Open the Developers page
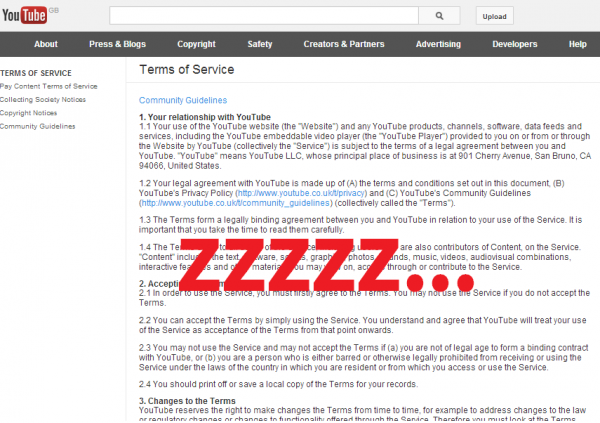The width and height of the screenshot is (600, 423). coord(515,44)
